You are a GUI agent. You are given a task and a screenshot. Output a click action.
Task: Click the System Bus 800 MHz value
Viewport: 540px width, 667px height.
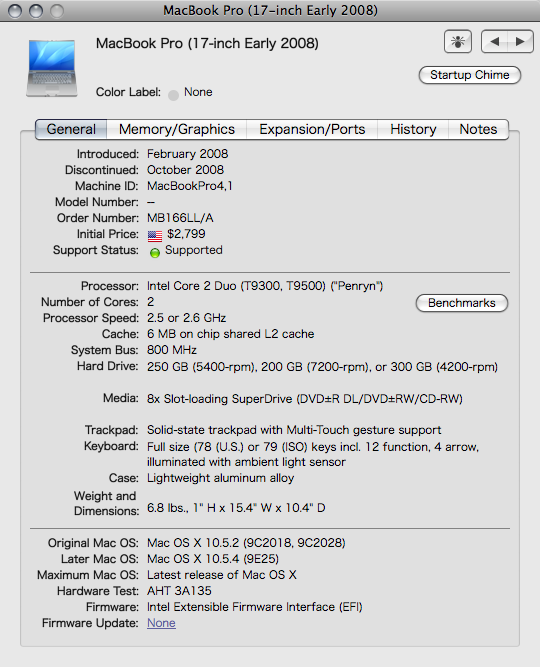(x=171, y=350)
